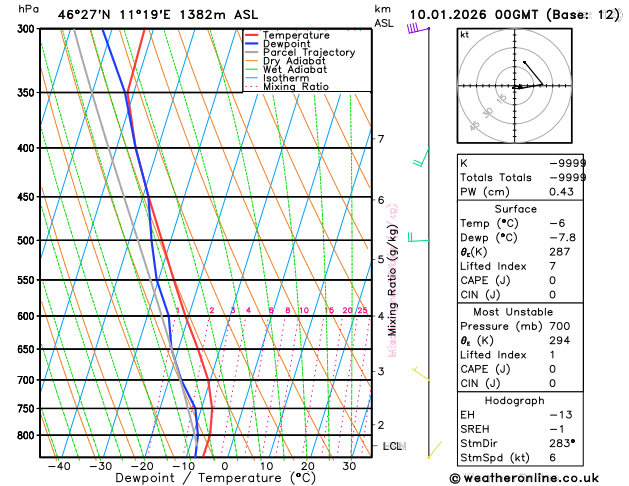629x486 pixels.
Task: Click the 3 km altitude label
Action: pyautogui.click(x=381, y=371)
